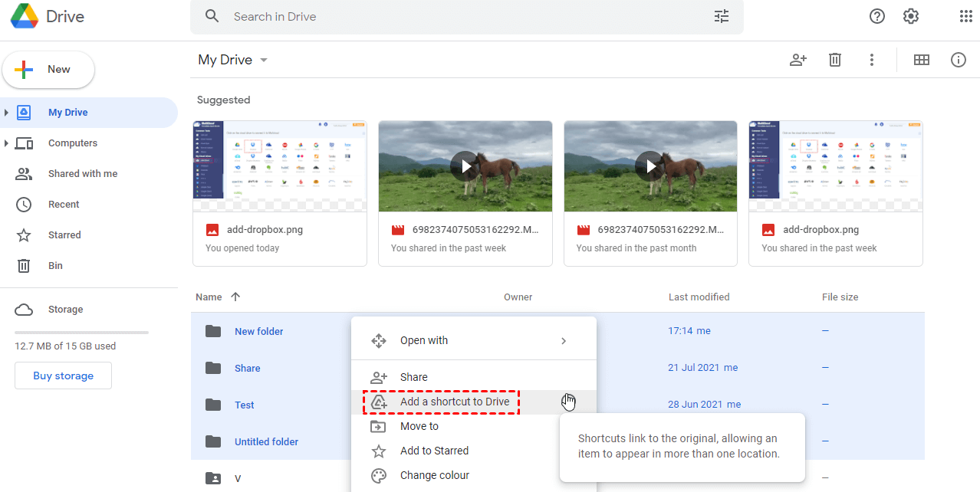Screen dimensions: 980x492
Task: Click the Share person-plus icon in the toolbar
Action: pos(797,59)
